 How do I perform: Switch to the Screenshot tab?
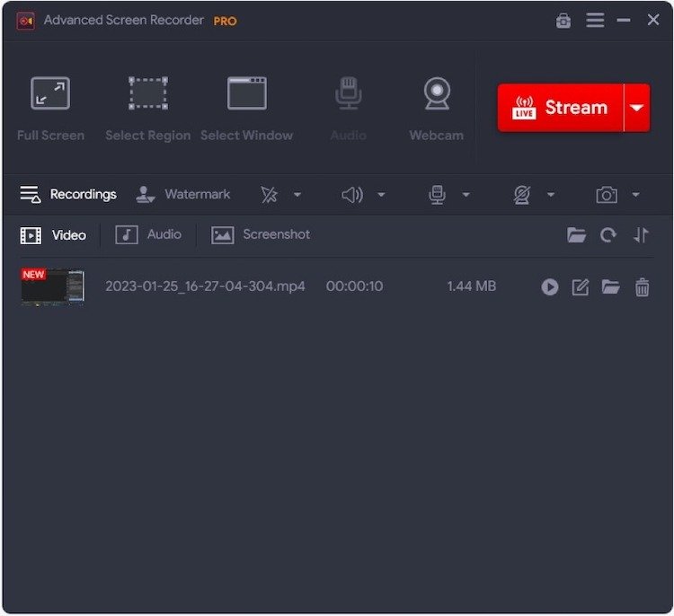click(261, 235)
